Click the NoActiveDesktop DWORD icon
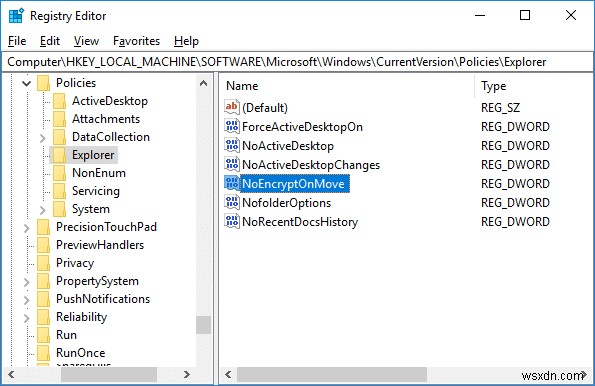Screen dimensions: 595x386 231,145
